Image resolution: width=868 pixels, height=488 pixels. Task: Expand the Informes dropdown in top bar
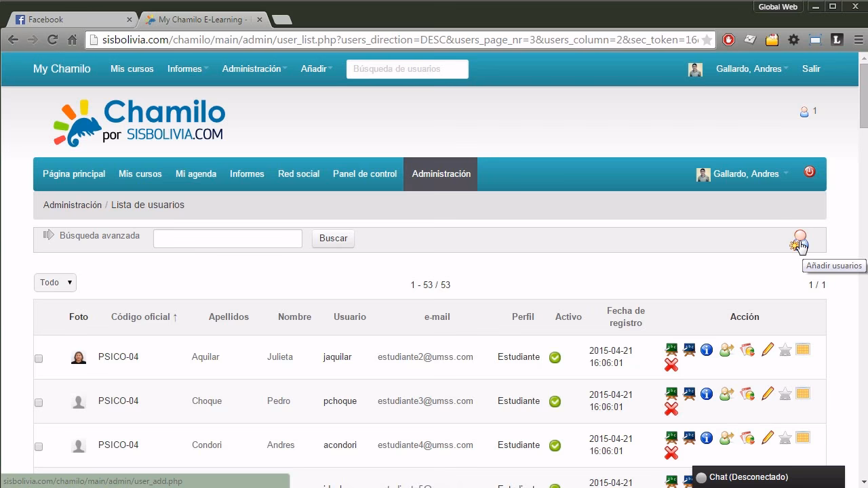187,69
